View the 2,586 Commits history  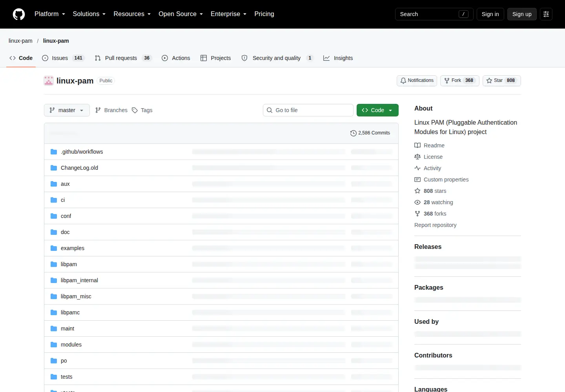(x=370, y=133)
